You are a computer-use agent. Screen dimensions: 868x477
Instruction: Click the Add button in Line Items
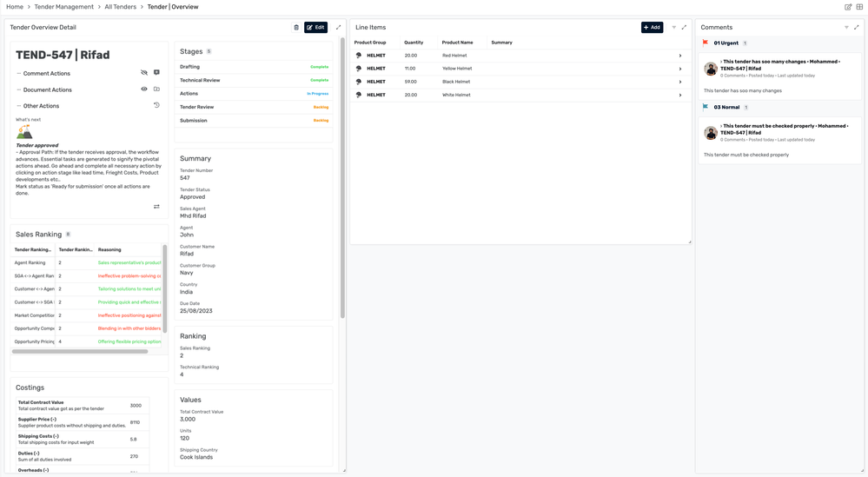click(x=653, y=27)
